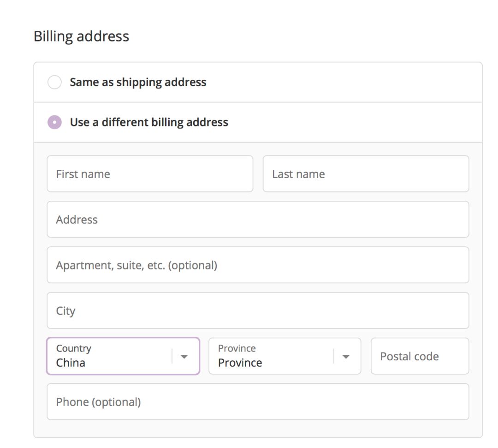Click the 'Same as shipping address' label text

pos(138,82)
